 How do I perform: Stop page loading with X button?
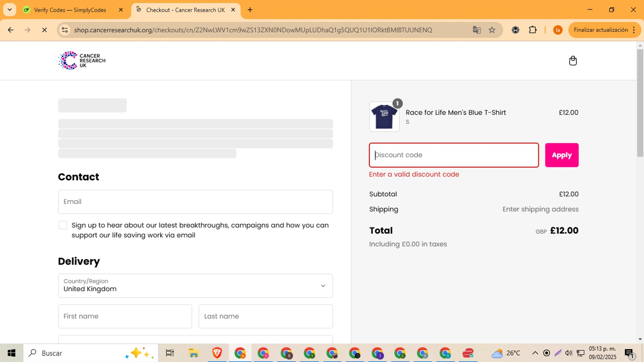click(x=44, y=30)
